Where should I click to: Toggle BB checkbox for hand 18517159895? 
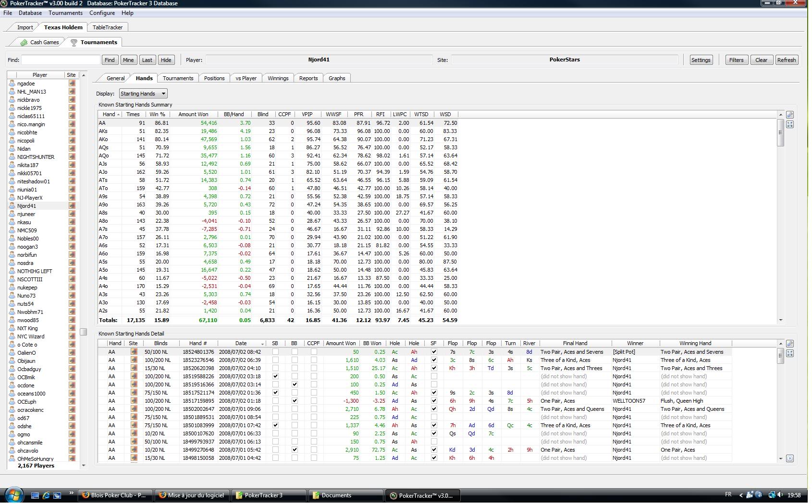pyautogui.click(x=295, y=401)
